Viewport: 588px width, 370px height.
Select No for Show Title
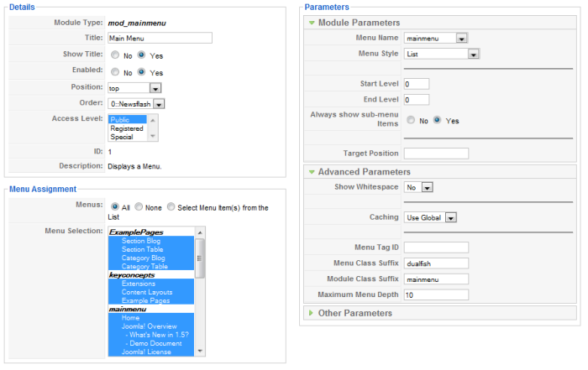pyautogui.click(x=115, y=55)
